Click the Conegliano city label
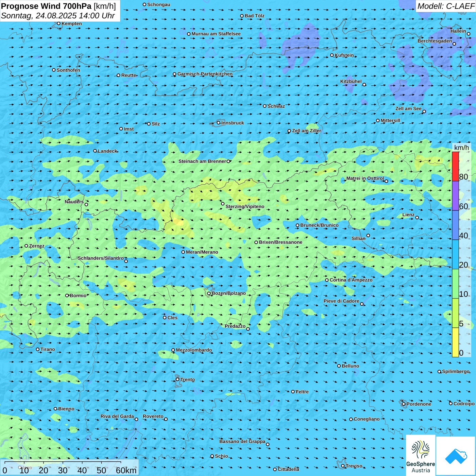 pyautogui.click(x=367, y=419)
